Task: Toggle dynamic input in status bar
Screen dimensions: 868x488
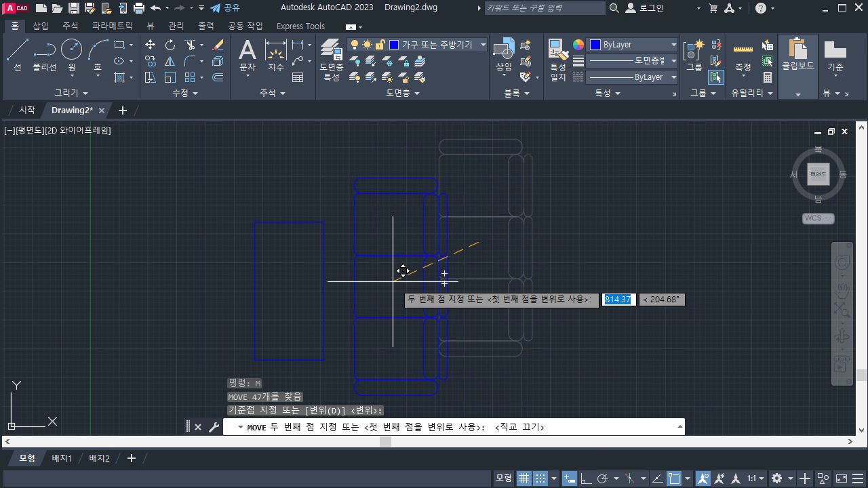Action: (570, 478)
